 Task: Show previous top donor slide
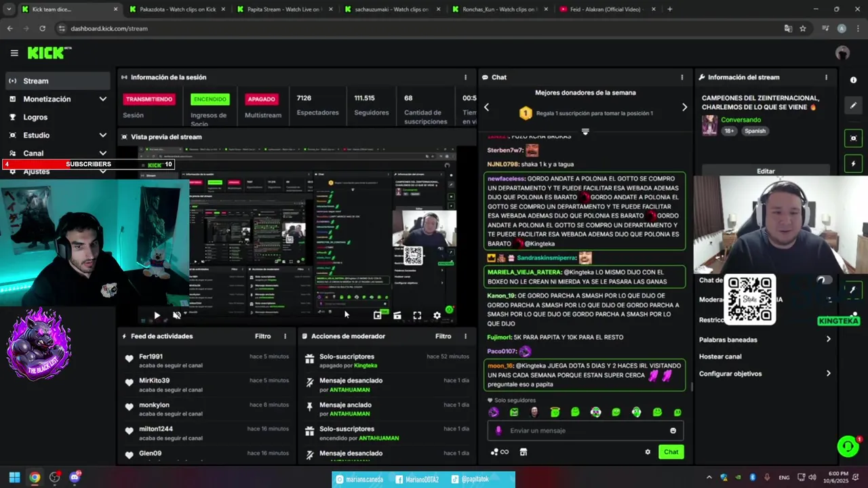pyautogui.click(x=486, y=107)
